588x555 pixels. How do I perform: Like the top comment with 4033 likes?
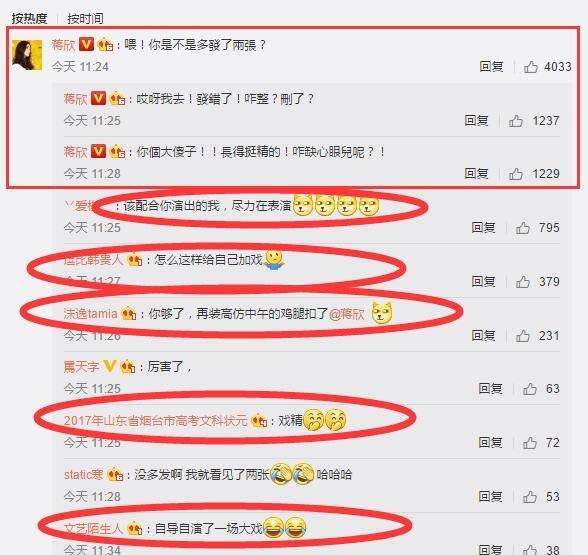pos(531,67)
